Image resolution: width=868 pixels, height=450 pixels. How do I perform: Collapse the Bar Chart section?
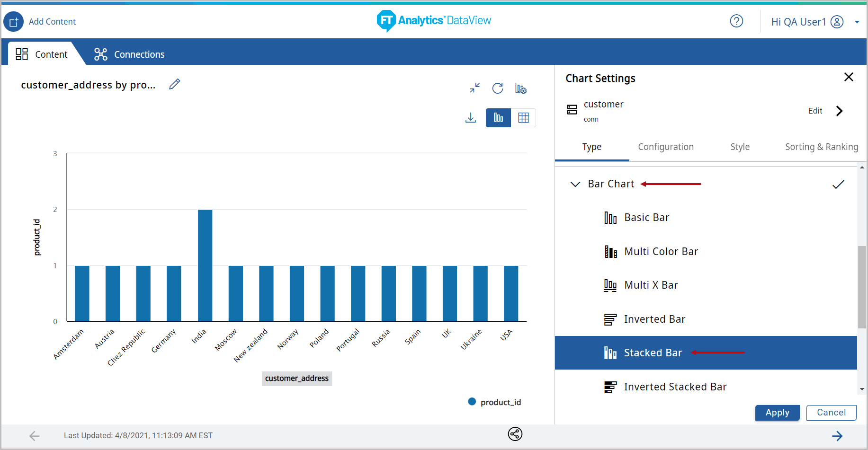(575, 184)
